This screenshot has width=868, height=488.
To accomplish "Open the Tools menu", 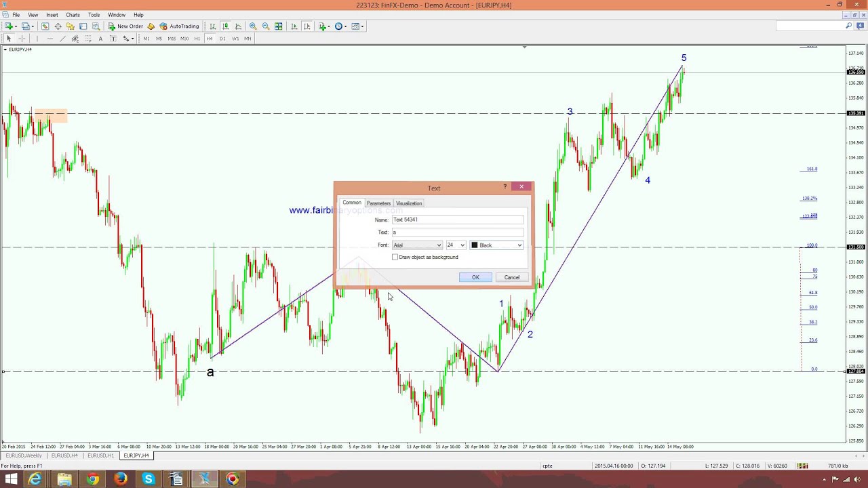I will pyautogui.click(x=94, y=15).
